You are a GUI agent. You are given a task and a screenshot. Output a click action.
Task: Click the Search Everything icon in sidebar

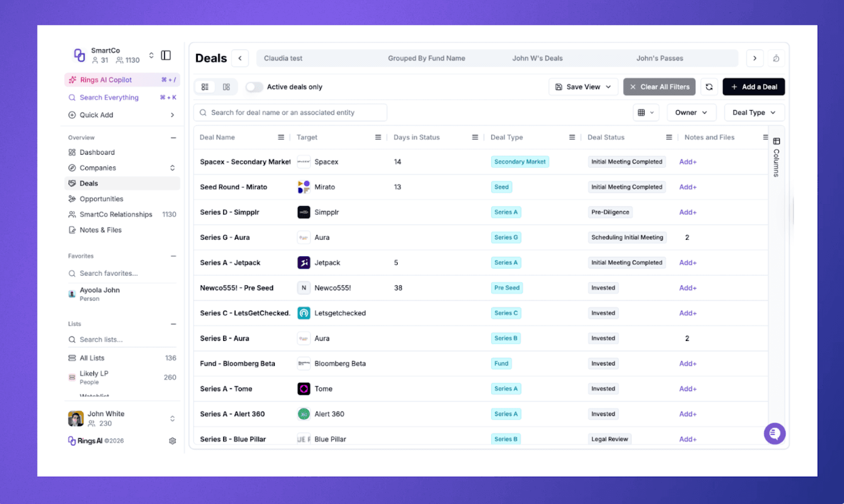pos(72,98)
